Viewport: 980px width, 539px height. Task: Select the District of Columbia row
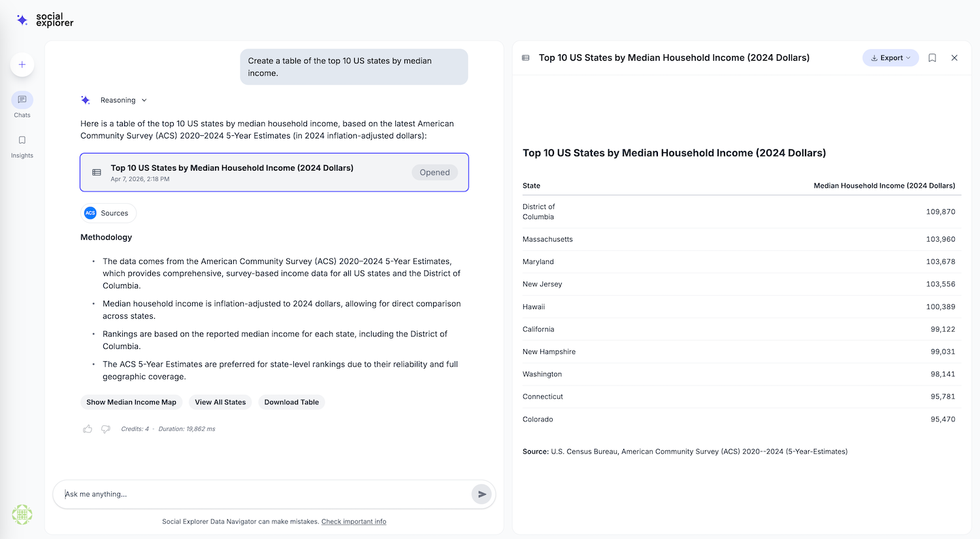tap(742, 212)
